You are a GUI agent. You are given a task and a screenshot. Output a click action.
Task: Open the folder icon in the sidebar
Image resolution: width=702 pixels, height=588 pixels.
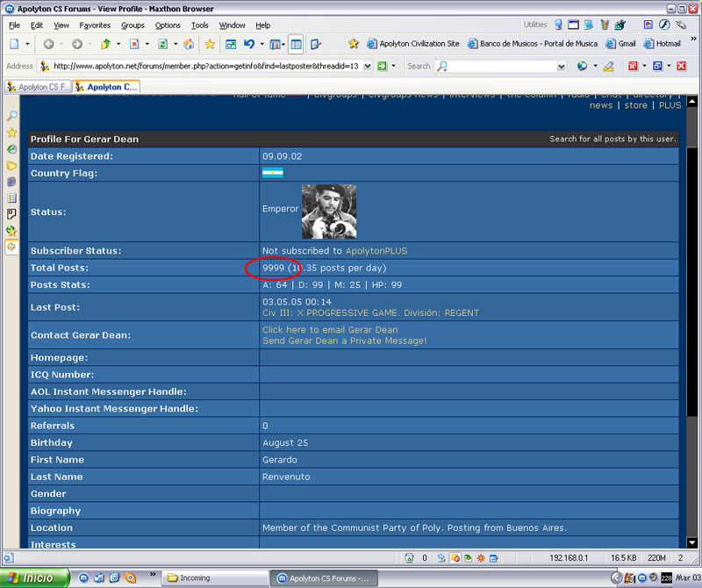[11, 165]
